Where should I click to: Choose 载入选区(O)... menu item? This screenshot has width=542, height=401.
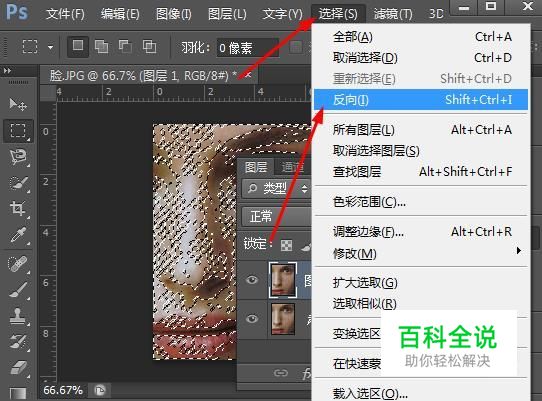click(421, 393)
